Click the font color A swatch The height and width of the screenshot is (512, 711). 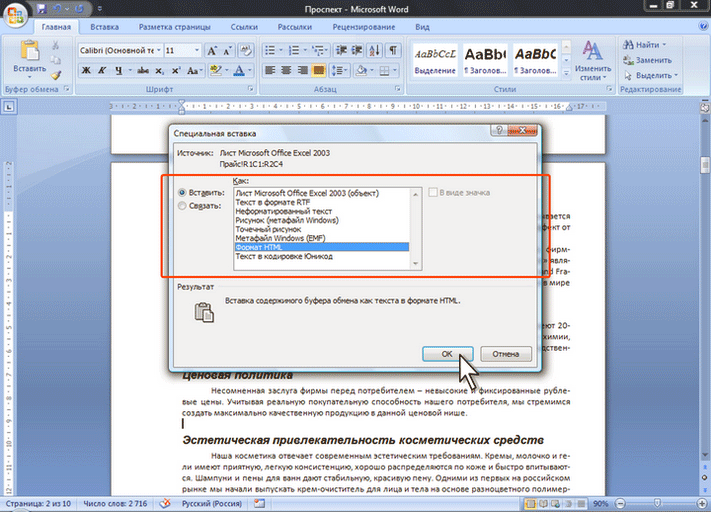point(239,70)
